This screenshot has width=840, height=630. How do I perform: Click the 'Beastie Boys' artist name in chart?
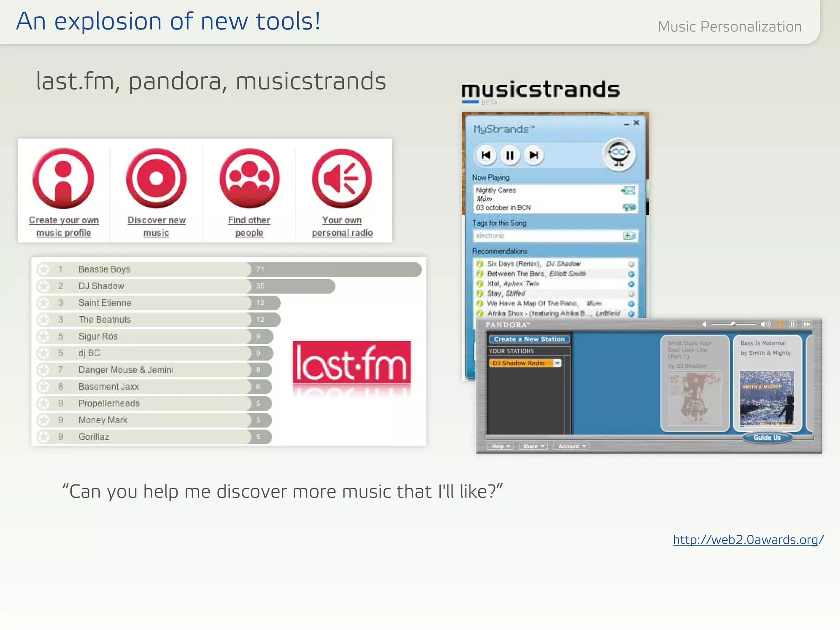(104, 269)
